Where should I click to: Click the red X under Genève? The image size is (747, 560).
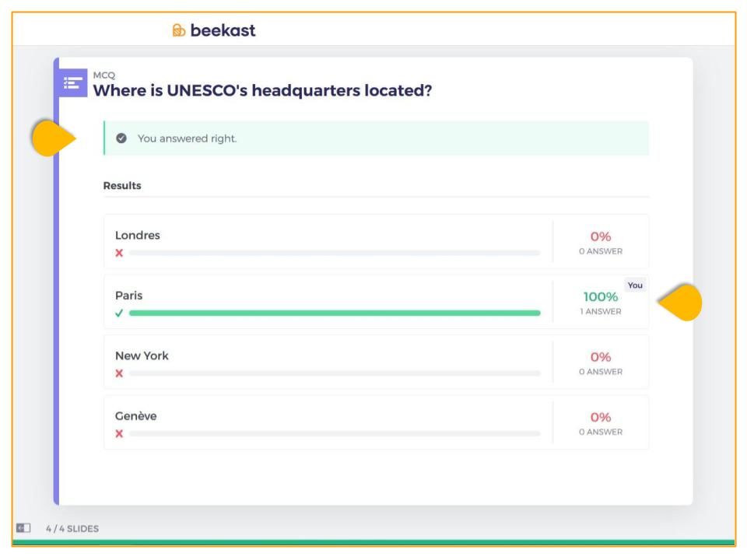(119, 433)
